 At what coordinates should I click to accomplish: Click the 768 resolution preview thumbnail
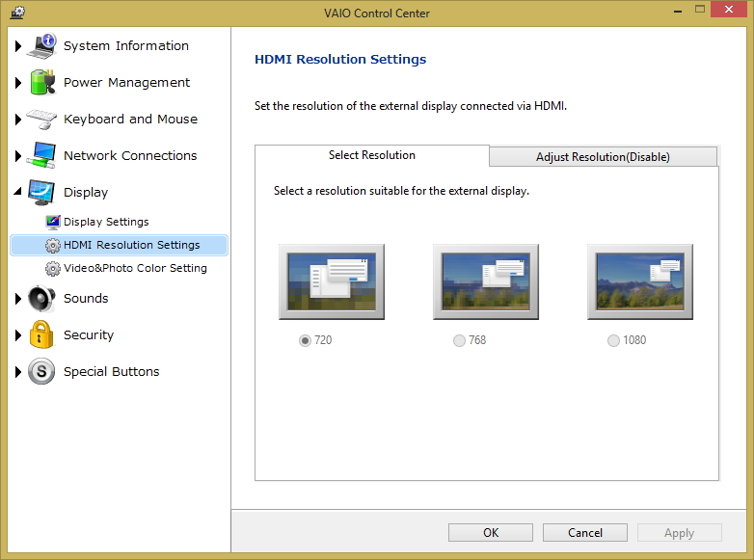pyautogui.click(x=486, y=281)
